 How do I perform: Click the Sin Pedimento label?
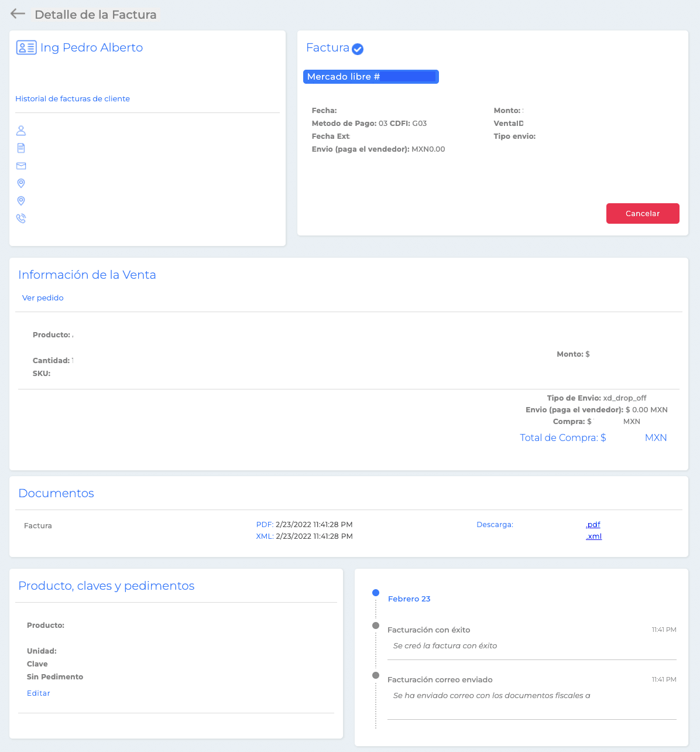[x=55, y=677]
